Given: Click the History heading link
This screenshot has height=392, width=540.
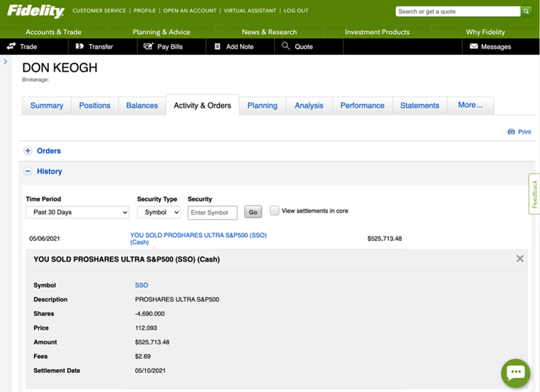Looking at the screenshot, I should coord(50,171).
